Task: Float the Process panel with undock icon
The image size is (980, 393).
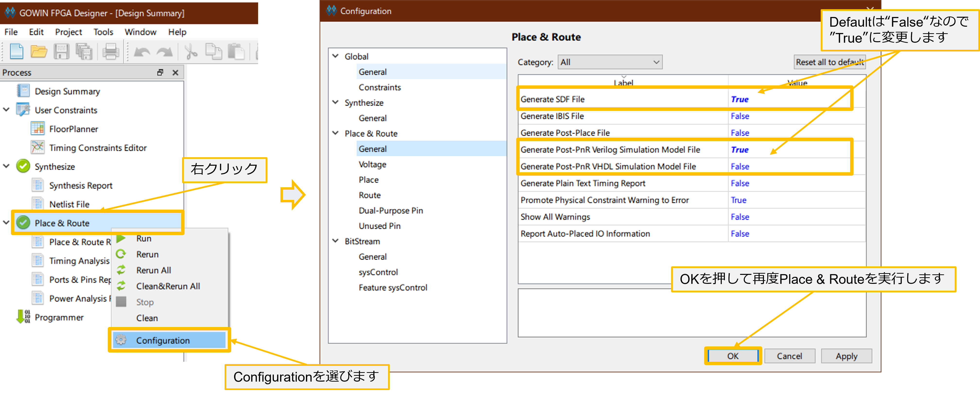Action: coord(160,72)
